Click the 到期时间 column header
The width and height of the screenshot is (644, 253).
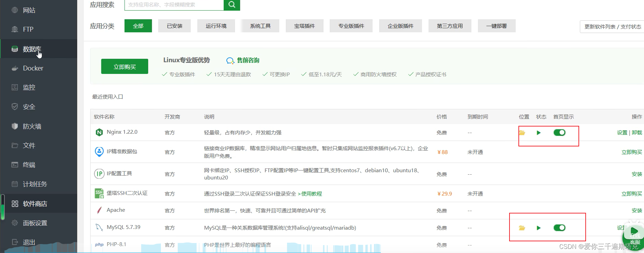(x=478, y=117)
